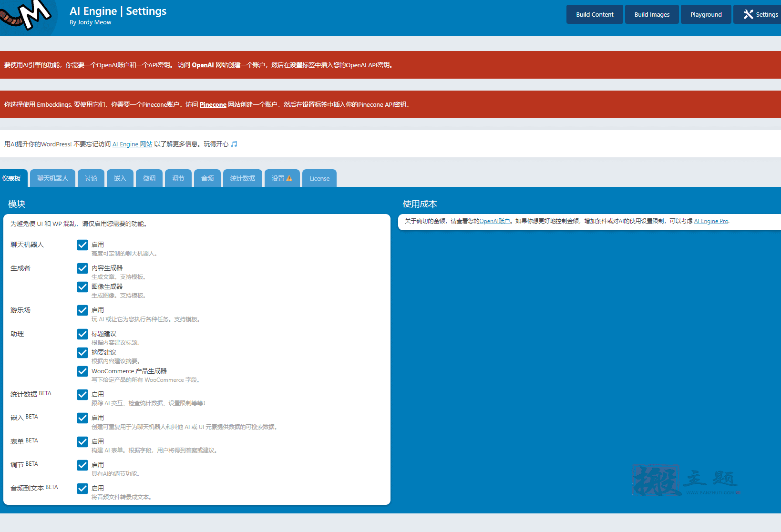The image size is (781, 532).
Task: Toggle the 音频到文本 BETA 启用 checkbox
Action: click(82, 489)
